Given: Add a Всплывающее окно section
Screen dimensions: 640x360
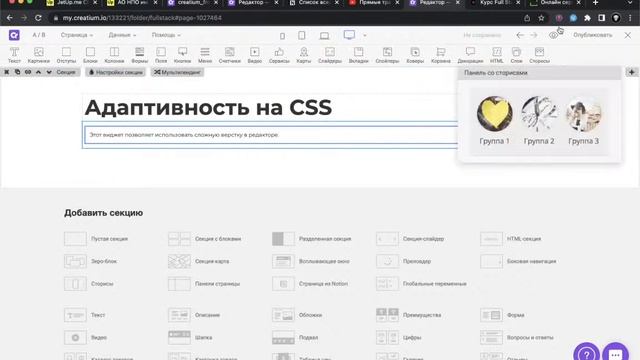Looking at the screenshot, I should point(311,261).
